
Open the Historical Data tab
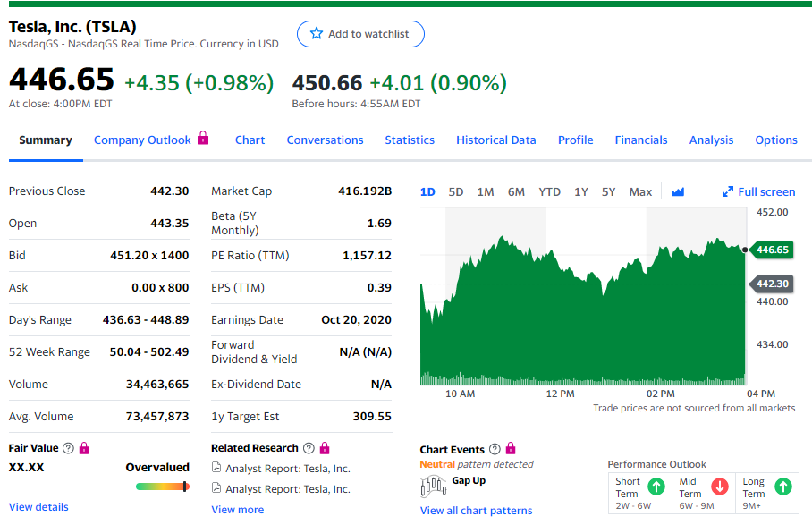[495, 140]
